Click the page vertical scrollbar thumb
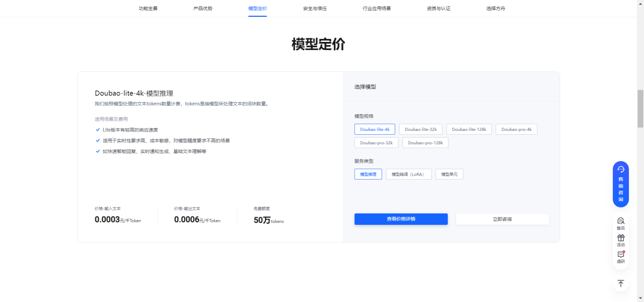Image resolution: width=644 pixels, height=302 pixels. [640, 108]
